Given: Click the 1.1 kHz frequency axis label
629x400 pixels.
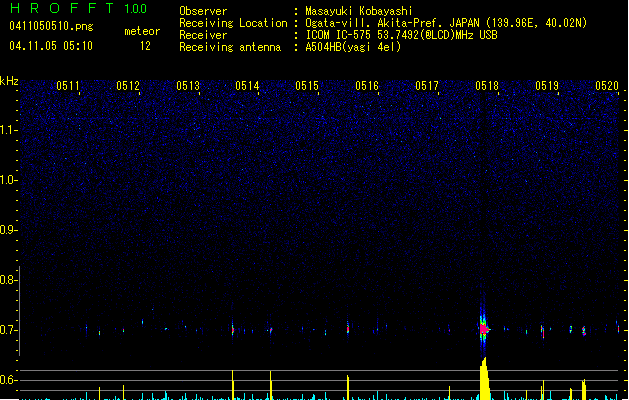Looking at the screenshot, I should 9,130.
